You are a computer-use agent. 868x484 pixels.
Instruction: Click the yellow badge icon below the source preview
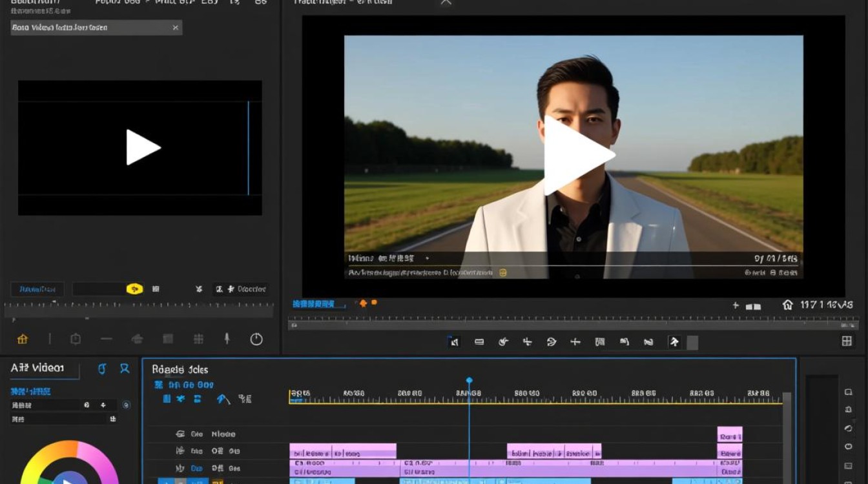tap(134, 289)
